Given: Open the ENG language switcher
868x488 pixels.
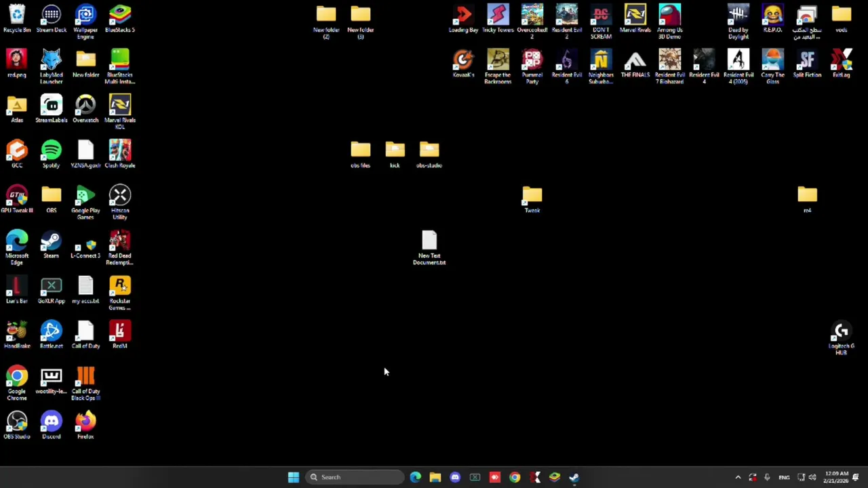Looking at the screenshot, I should 784,477.
